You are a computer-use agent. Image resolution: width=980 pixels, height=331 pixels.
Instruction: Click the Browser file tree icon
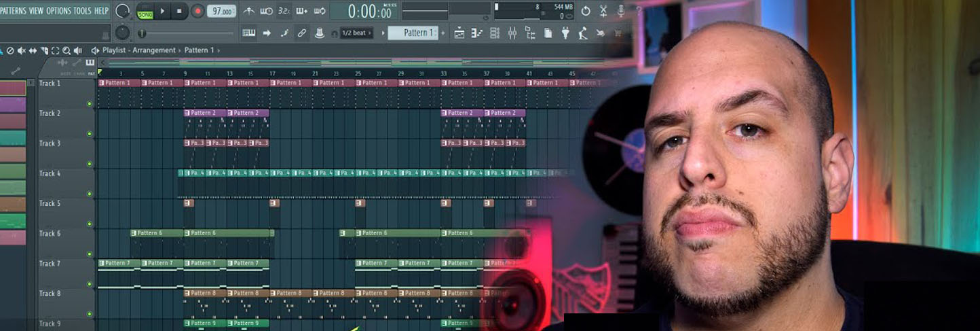[x=530, y=33]
